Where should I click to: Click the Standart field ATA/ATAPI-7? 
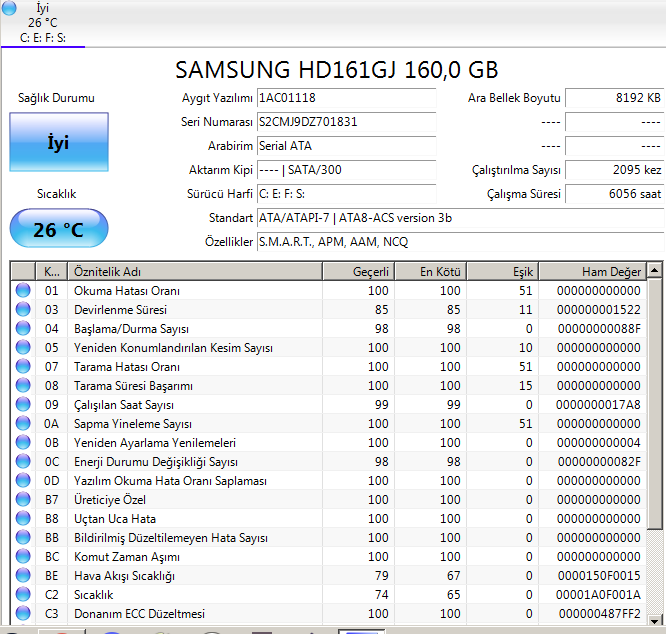[460, 218]
